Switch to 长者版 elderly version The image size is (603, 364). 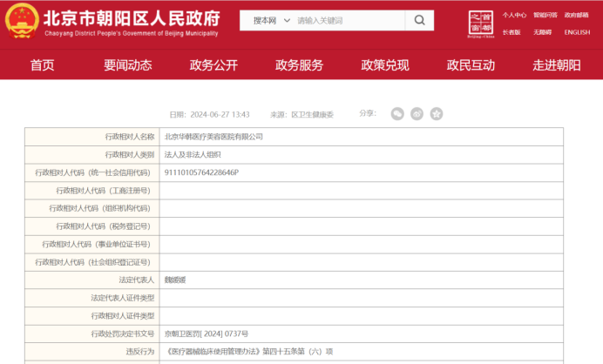[512, 32]
